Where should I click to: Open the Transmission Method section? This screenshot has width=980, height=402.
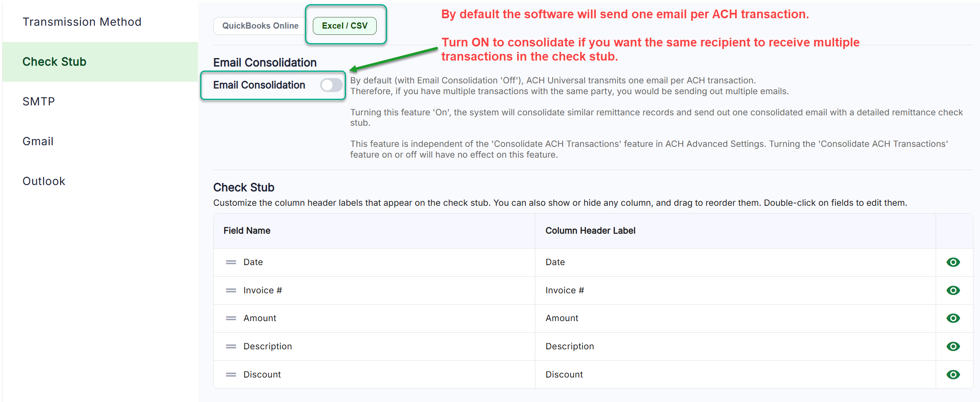tap(82, 22)
